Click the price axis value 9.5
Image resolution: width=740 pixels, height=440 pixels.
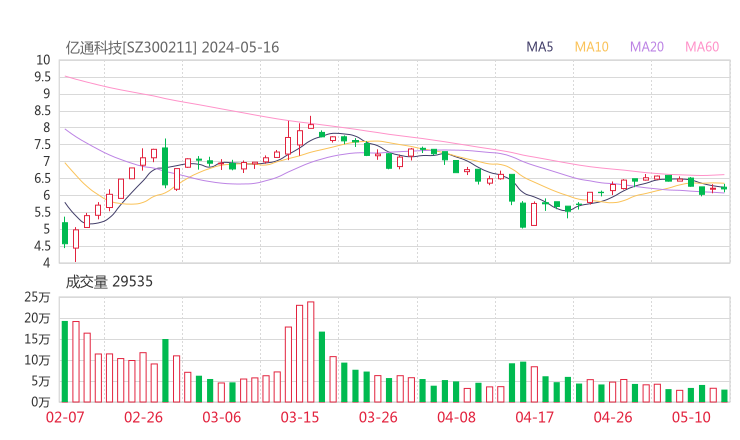click(x=42, y=77)
